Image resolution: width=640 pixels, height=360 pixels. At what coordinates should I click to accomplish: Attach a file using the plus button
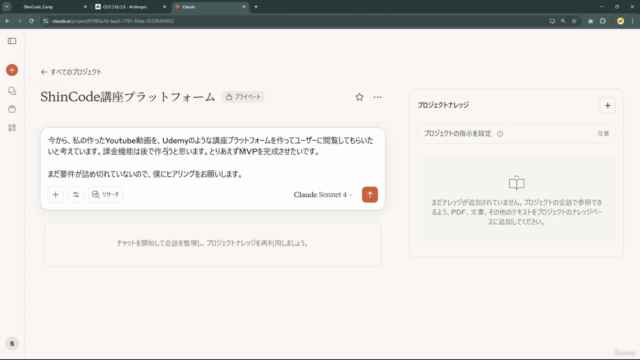56,195
